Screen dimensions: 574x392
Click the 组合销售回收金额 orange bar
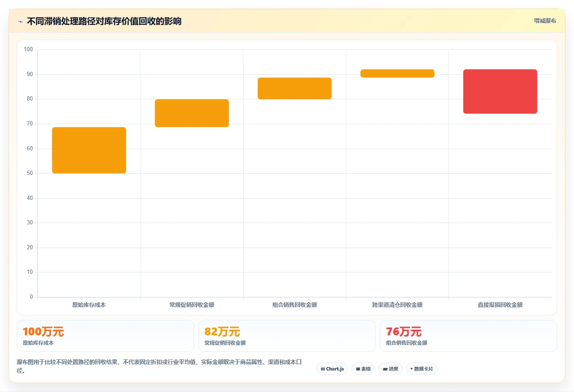tap(295, 89)
